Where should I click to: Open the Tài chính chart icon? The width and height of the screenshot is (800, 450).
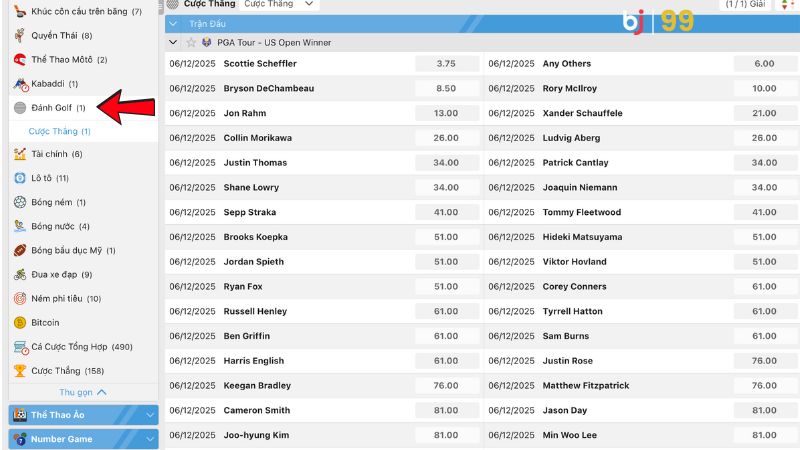click(20, 154)
